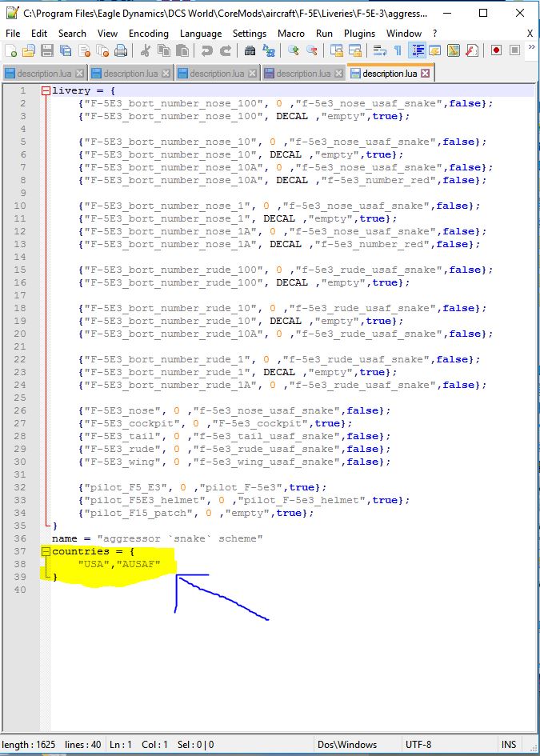Open the Function List panel icon
This screenshot has width=540, height=756.
click(x=471, y=50)
